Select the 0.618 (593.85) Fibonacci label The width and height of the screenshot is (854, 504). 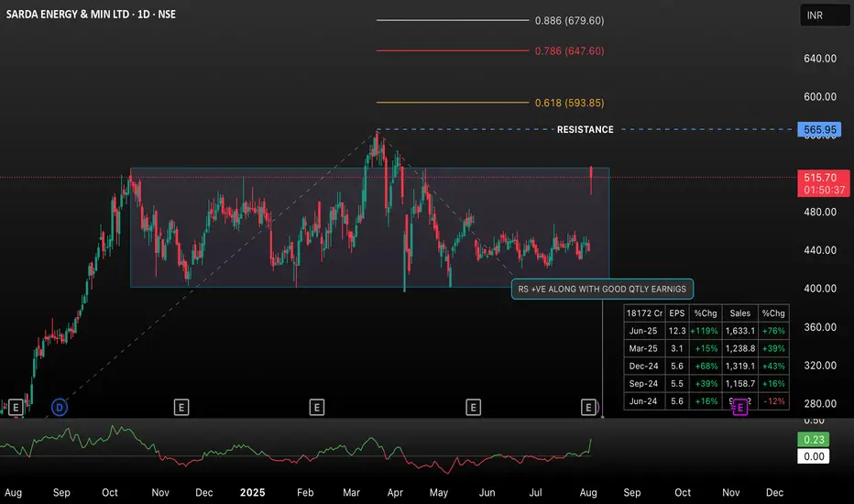[x=569, y=103]
